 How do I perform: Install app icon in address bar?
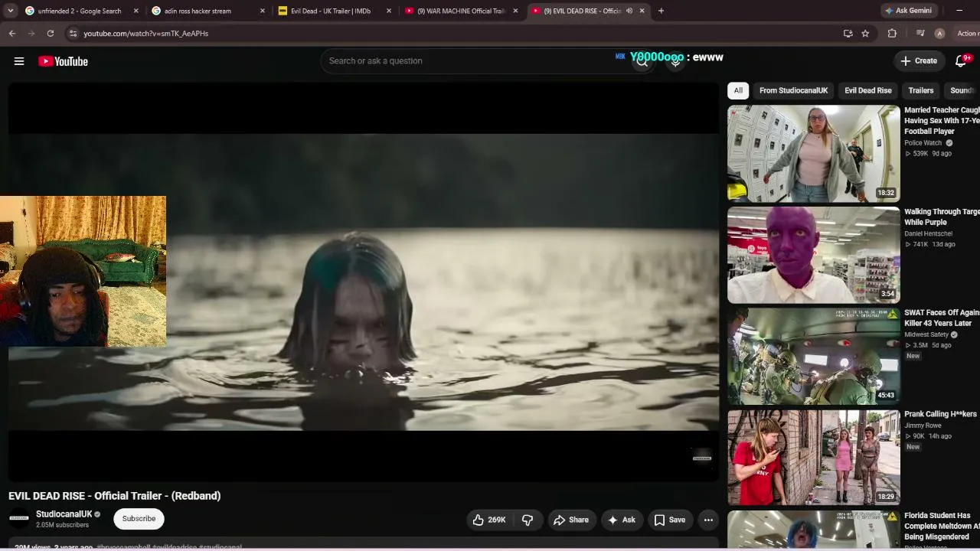(x=848, y=34)
